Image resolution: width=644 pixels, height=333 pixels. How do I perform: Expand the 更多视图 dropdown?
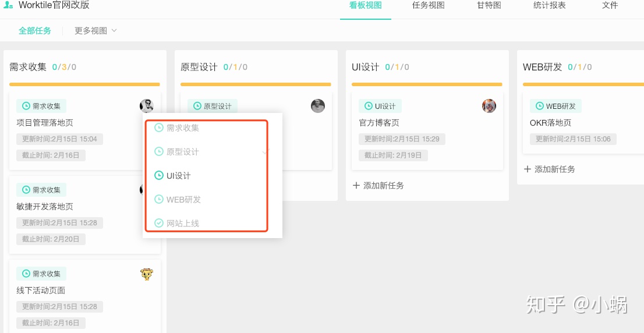(95, 31)
